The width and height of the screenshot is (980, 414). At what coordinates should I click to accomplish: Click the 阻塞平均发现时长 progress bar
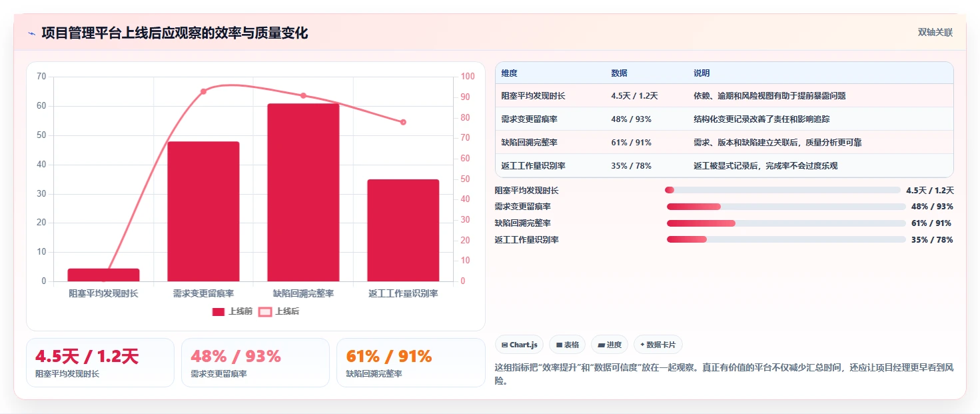pyautogui.click(x=783, y=190)
